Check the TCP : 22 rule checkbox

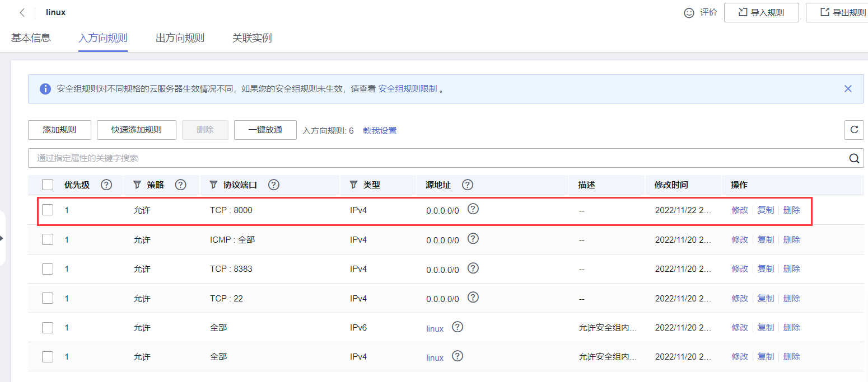(48, 298)
